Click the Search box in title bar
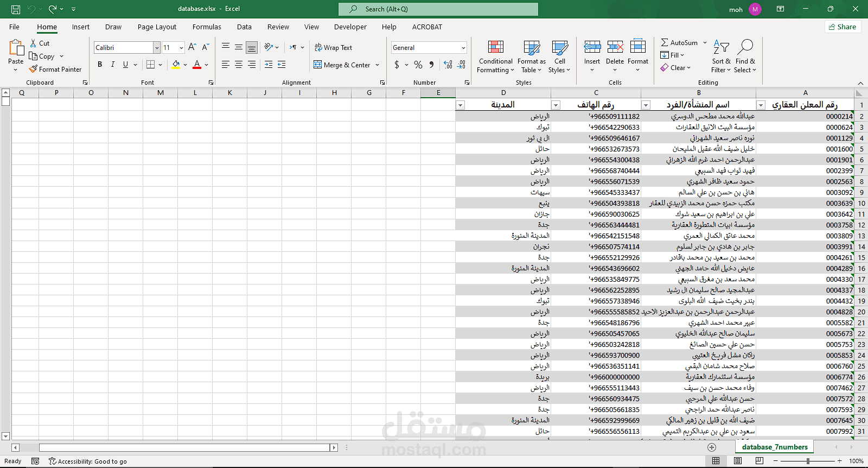The image size is (868, 468). (x=438, y=9)
